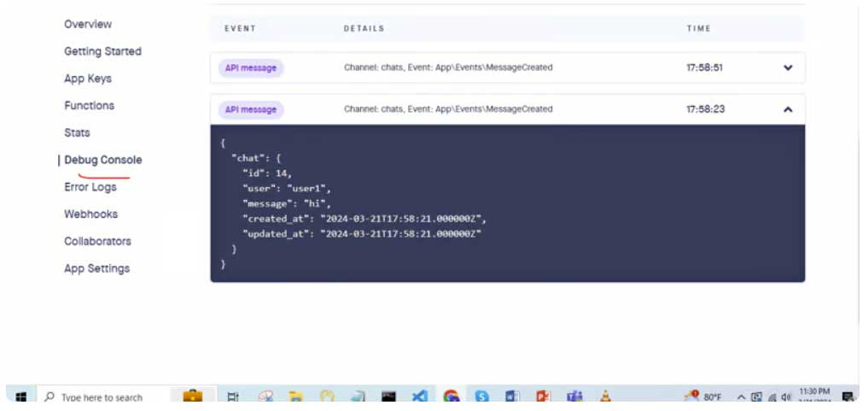Click the 17:58:23 timestamp
Image resolution: width=868 pixels, height=411 pixels.
(705, 109)
